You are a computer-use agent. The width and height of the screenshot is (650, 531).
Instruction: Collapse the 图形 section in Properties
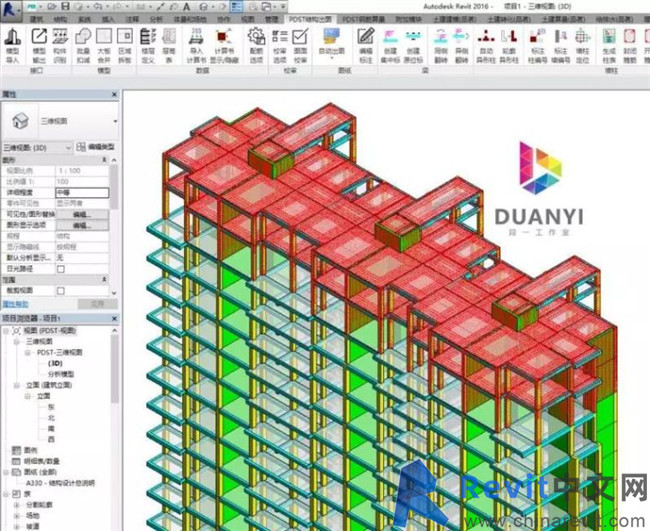104,160
